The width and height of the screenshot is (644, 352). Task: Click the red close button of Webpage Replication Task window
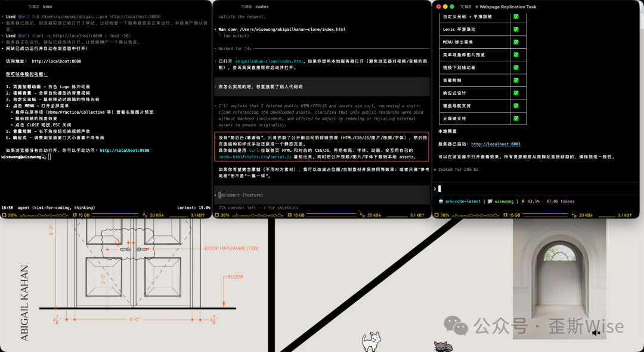point(438,6)
